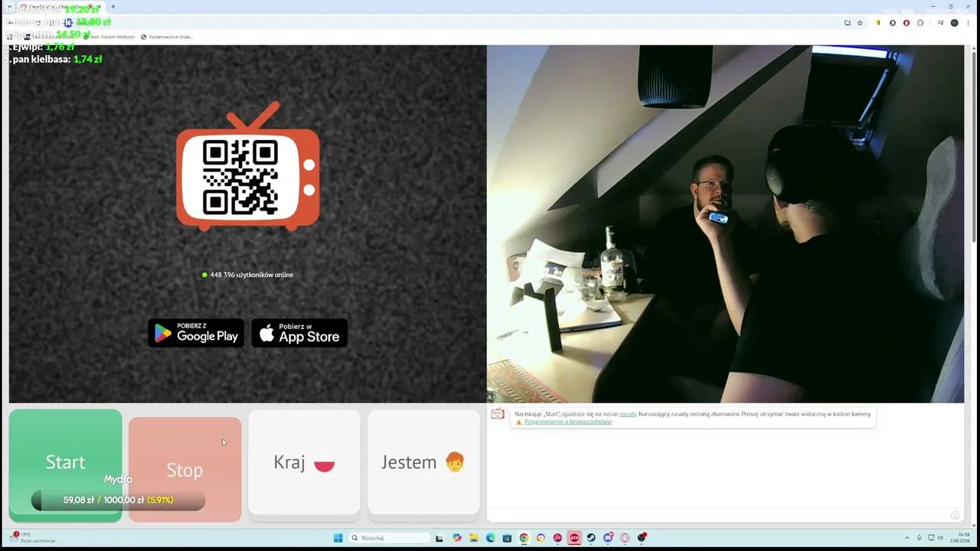Click the red Stop button
The height and width of the screenshot is (551, 980).
pos(185,469)
